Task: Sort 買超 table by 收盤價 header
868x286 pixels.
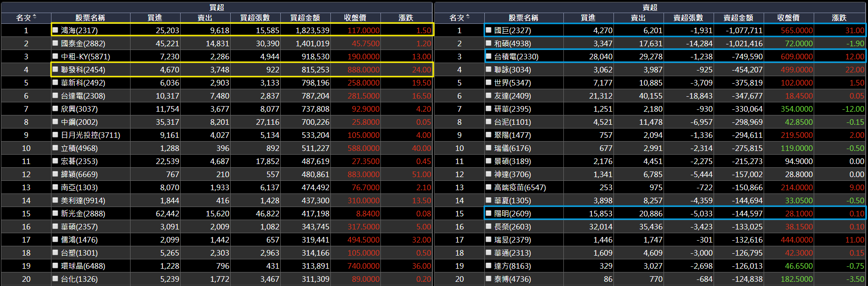Action: coord(355,18)
